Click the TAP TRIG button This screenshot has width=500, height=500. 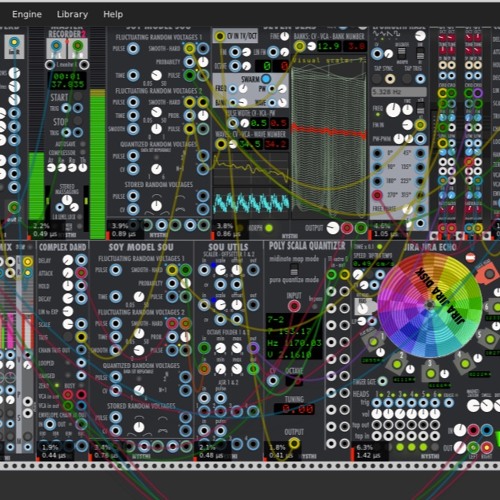click(x=407, y=79)
